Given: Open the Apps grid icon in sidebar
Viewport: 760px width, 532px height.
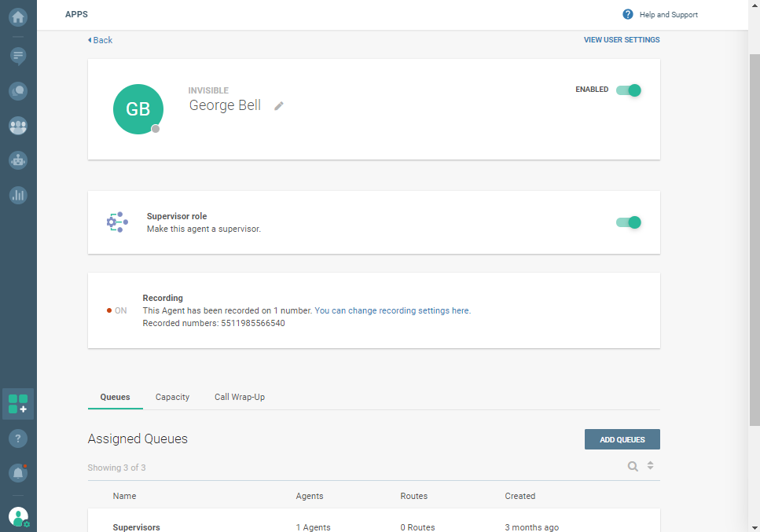Looking at the screenshot, I should (x=17, y=404).
